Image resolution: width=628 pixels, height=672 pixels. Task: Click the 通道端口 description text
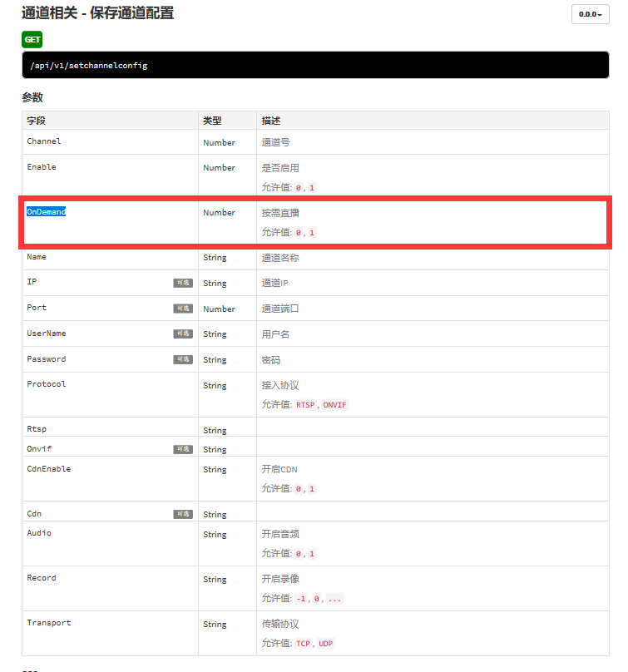(x=280, y=309)
